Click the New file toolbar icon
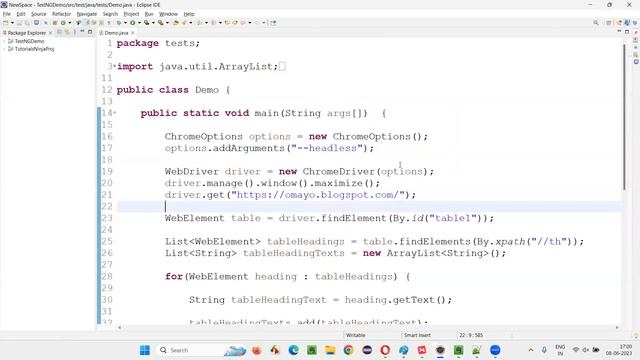The width and height of the screenshot is (640, 360). click(x=5, y=23)
